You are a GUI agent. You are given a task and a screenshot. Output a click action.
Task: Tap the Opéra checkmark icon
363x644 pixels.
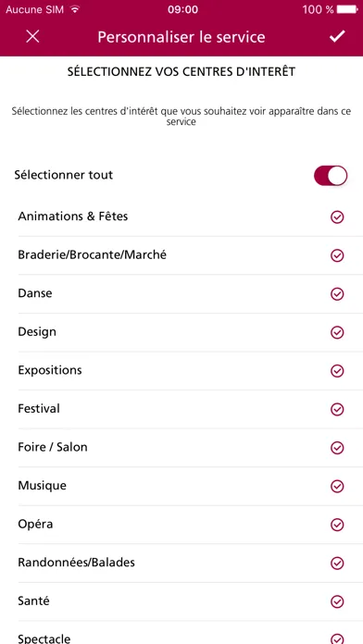[337, 525]
